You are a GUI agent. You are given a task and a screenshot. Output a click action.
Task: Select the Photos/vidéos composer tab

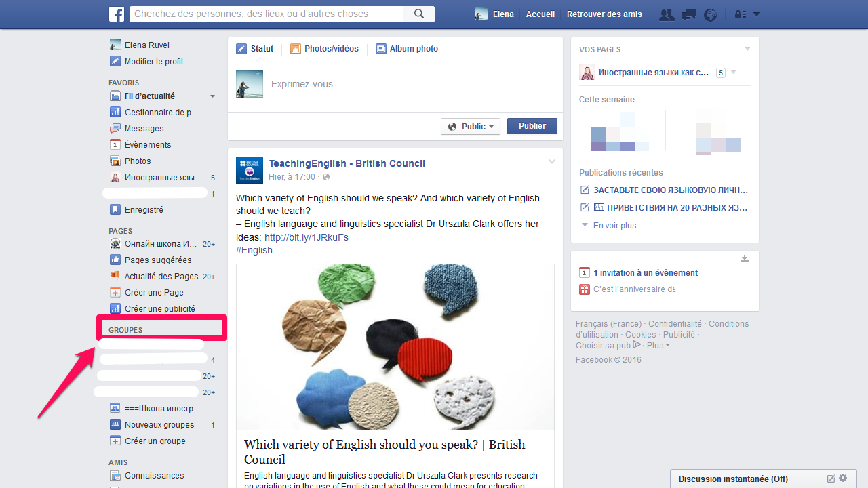pos(325,49)
